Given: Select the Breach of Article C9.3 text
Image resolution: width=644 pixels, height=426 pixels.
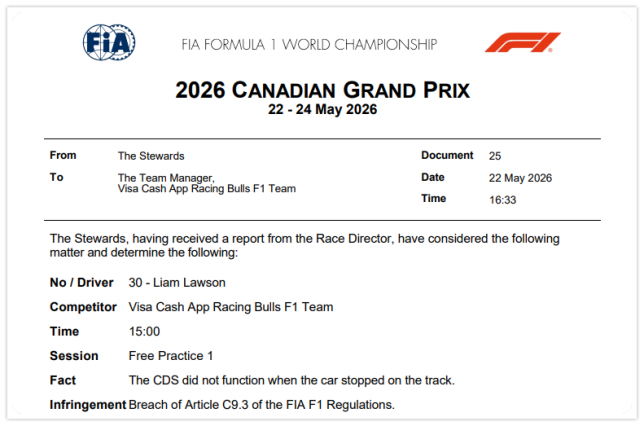Looking at the screenshot, I should coord(262,405).
